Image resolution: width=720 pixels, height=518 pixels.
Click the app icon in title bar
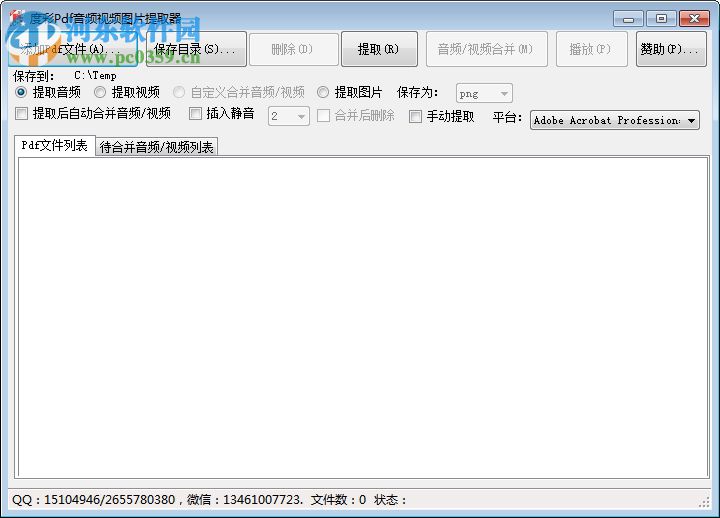pyautogui.click(x=17, y=19)
